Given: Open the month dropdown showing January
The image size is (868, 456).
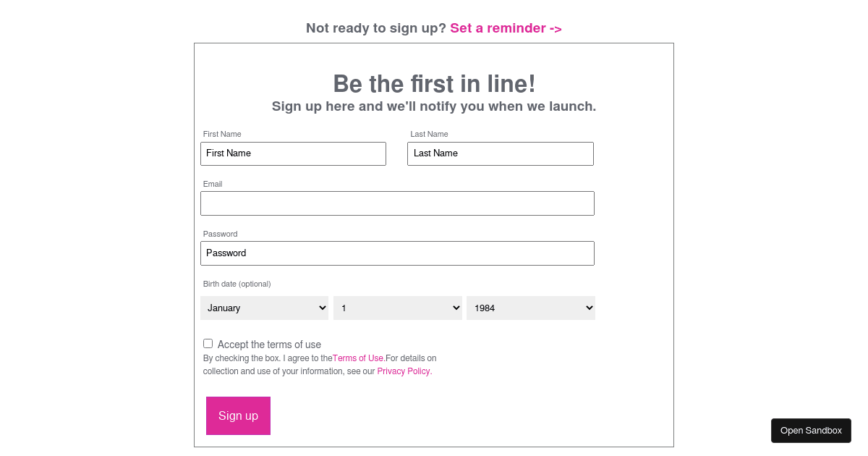Looking at the screenshot, I should (264, 308).
